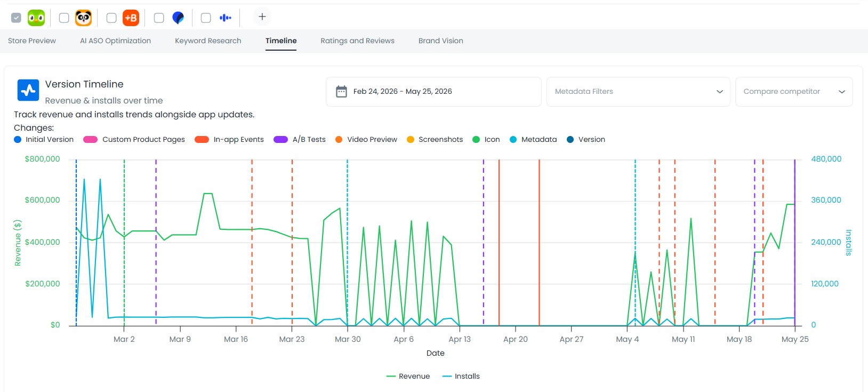868x392 pixels.
Task: Open the Feb 24 – May 25, 2026 date picker
Action: click(433, 92)
